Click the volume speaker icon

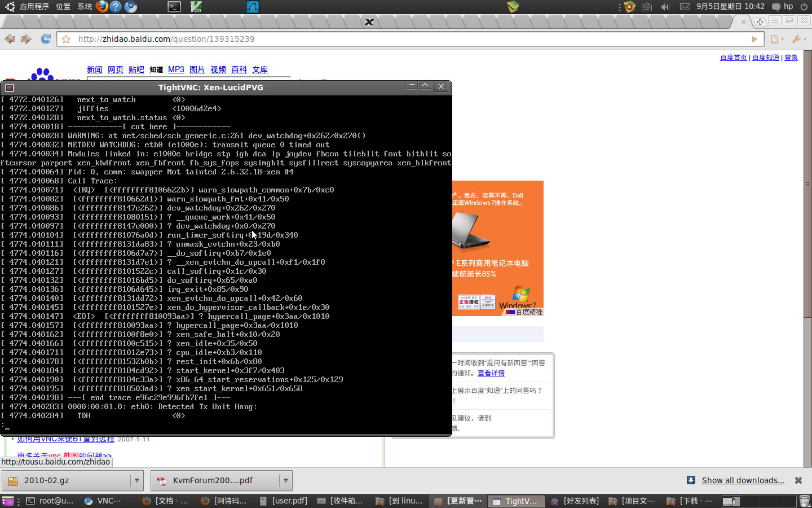click(x=665, y=7)
